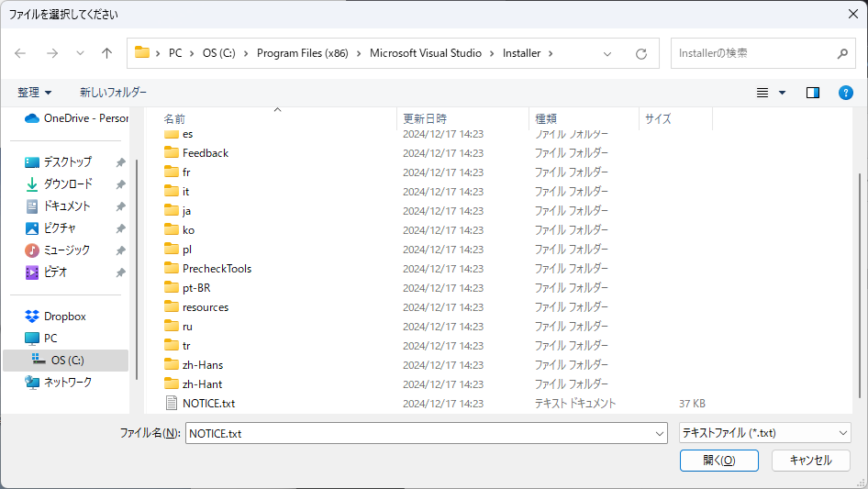Open ピクチャ in the sidebar
The image size is (868, 489).
click(x=60, y=228)
